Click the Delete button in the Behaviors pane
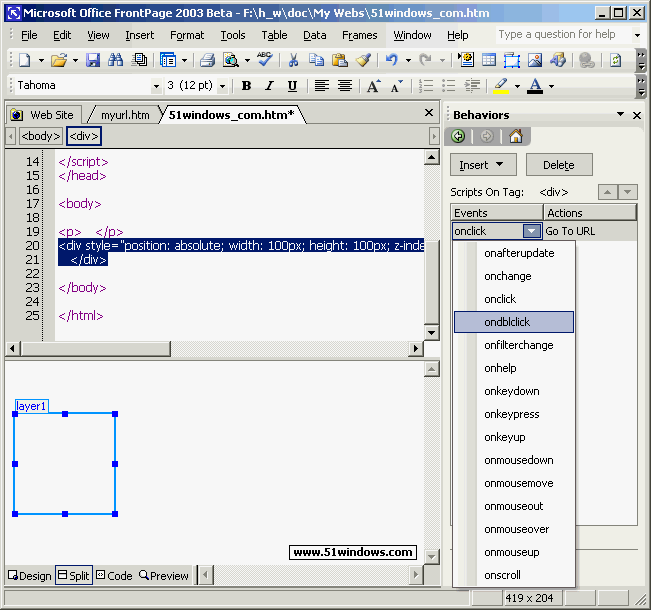Viewport: 651px width, 610px height. pos(558,165)
